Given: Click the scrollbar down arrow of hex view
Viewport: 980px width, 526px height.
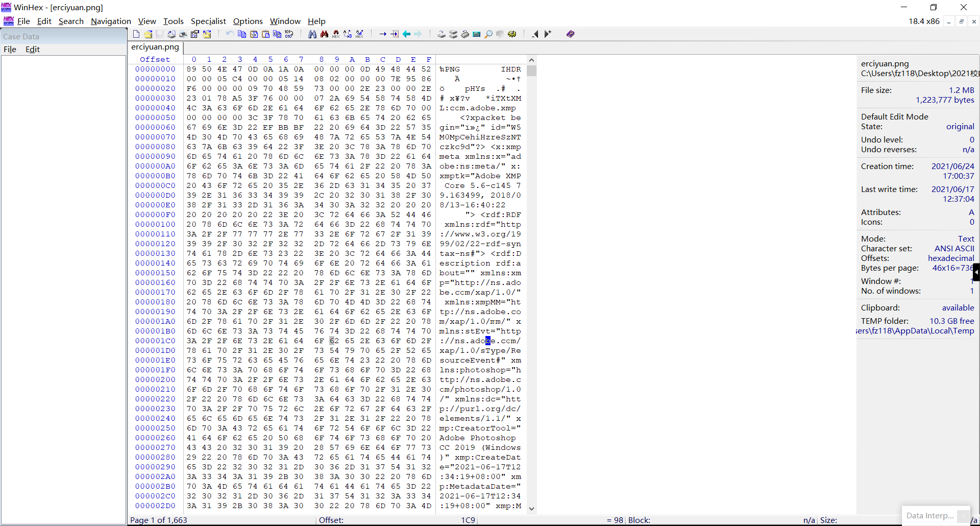Looking at the screenshot, I should [x=531, y=509].
